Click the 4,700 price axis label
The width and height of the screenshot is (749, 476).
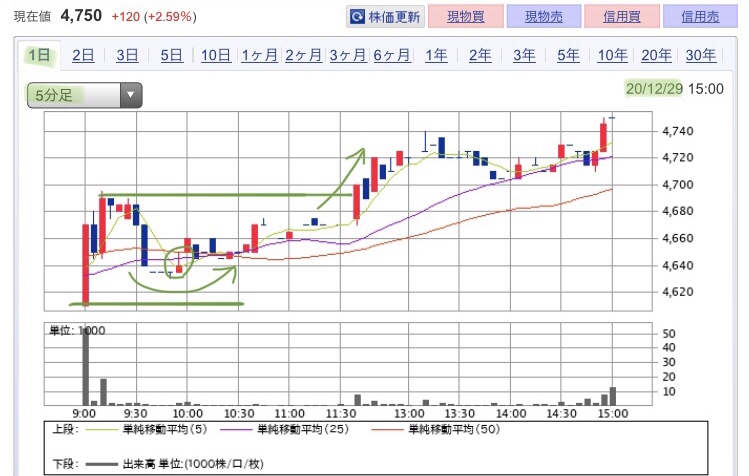(x=677, y=184)
